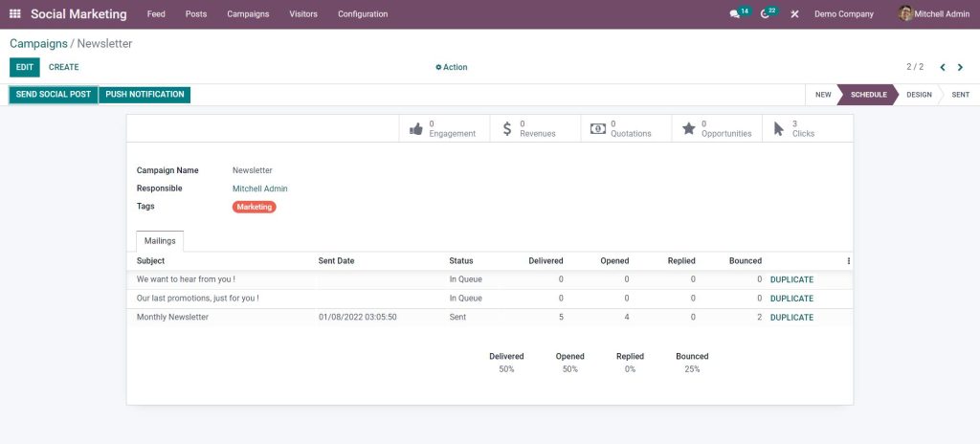This screenshot has width=980, height=444.
Task: Duplicate 'We want to hear from you' mailing
Action: click(x=791, y=279)
